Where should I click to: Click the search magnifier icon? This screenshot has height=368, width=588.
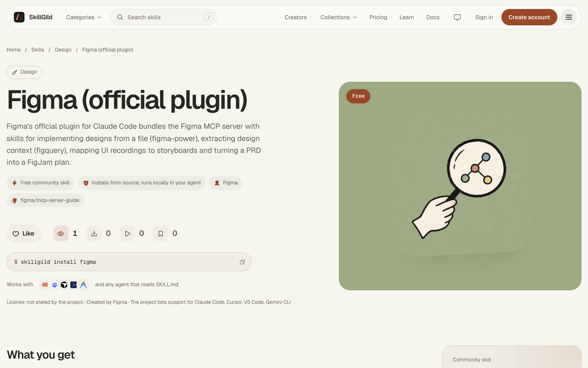(x=120, y=17)
